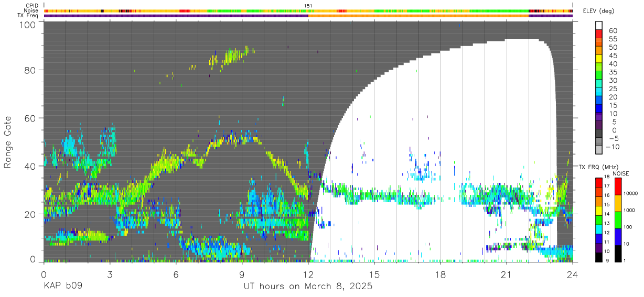Click the blue segment of the NOISE colorbar
This screenshot has width=644, height=297.
click(x=618, y=237)
